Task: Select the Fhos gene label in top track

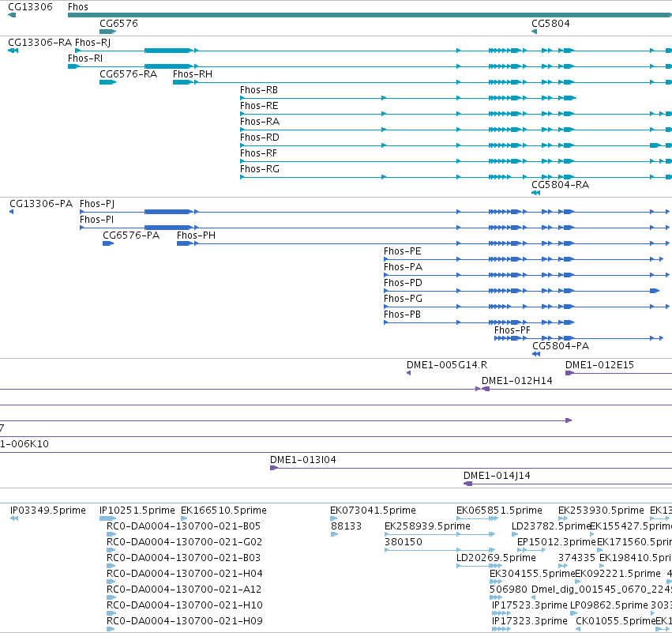Action: point(78,7)
